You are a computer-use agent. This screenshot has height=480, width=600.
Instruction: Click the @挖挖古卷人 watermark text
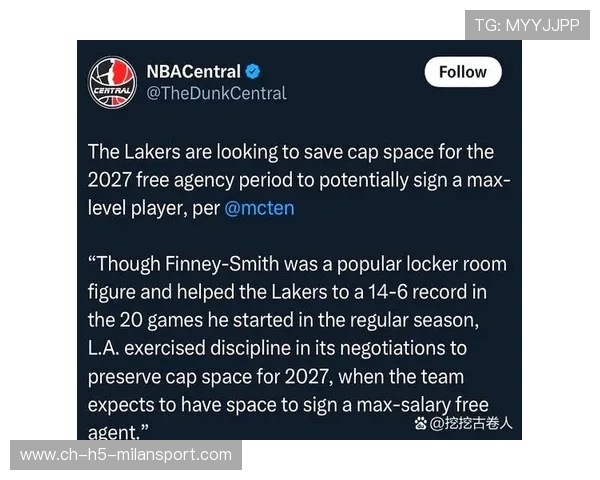coord(472,423)
